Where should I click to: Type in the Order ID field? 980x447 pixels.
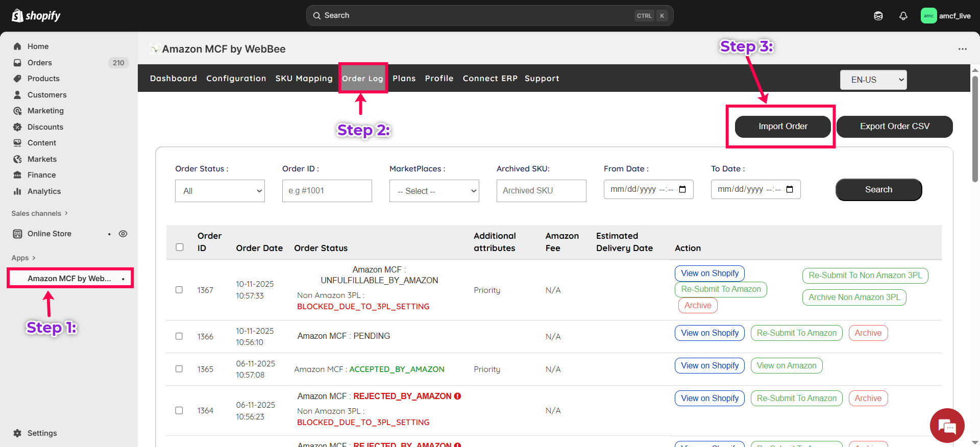(x=327, y=191)
